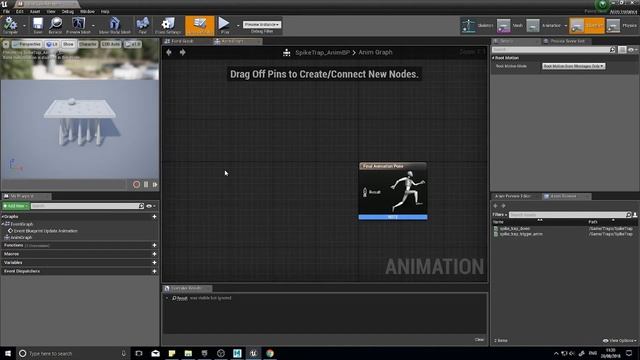
Task: Select the Final Animation Pose node
Action: pos(393,191)
